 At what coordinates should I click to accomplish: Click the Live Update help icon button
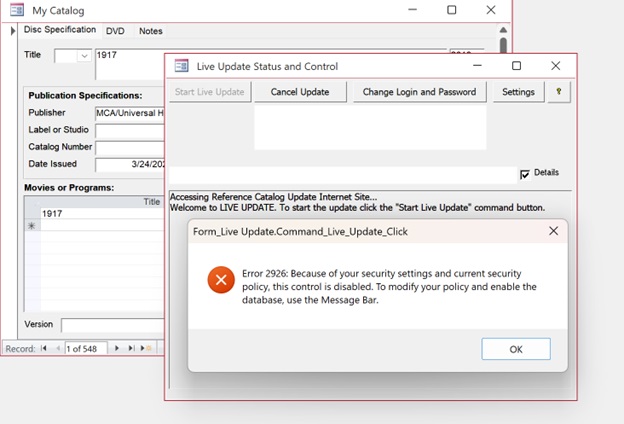[x=557, y=92]
